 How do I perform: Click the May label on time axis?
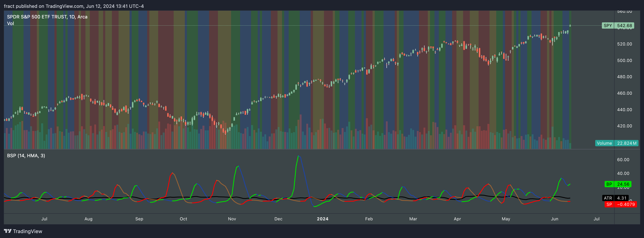click(x=506, y=219)
